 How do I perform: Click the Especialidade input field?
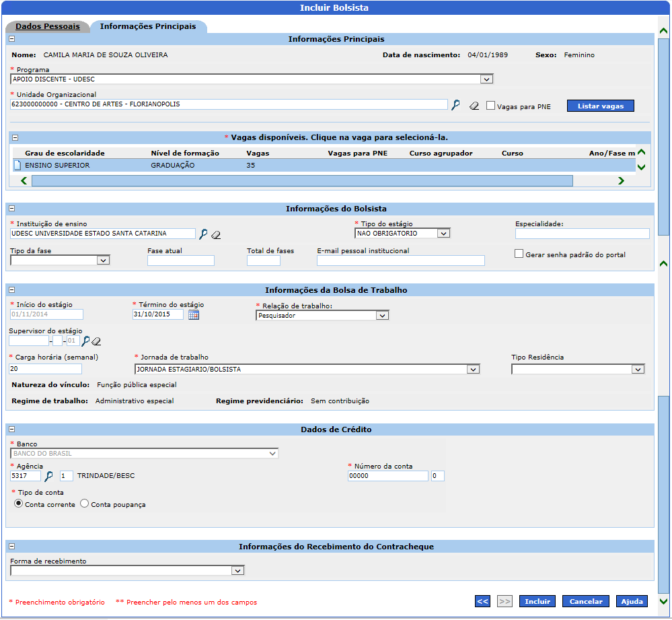(x=582, y=234)
